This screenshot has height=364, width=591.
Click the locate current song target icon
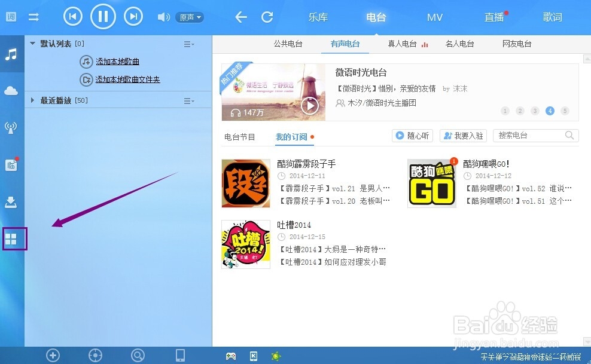tap(95, 356)
